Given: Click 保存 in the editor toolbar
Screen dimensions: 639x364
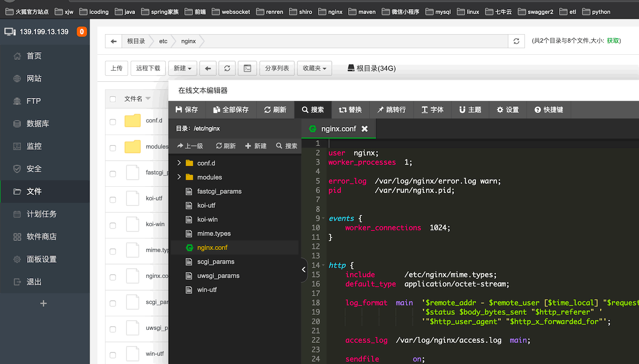Looking at the screenshot, I should pos(187,109).
